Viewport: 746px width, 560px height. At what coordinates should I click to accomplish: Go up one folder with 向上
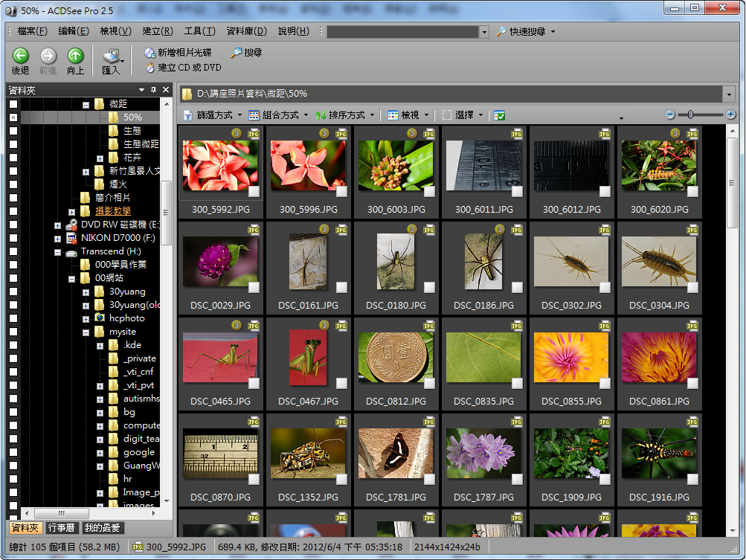click(75, 56)
